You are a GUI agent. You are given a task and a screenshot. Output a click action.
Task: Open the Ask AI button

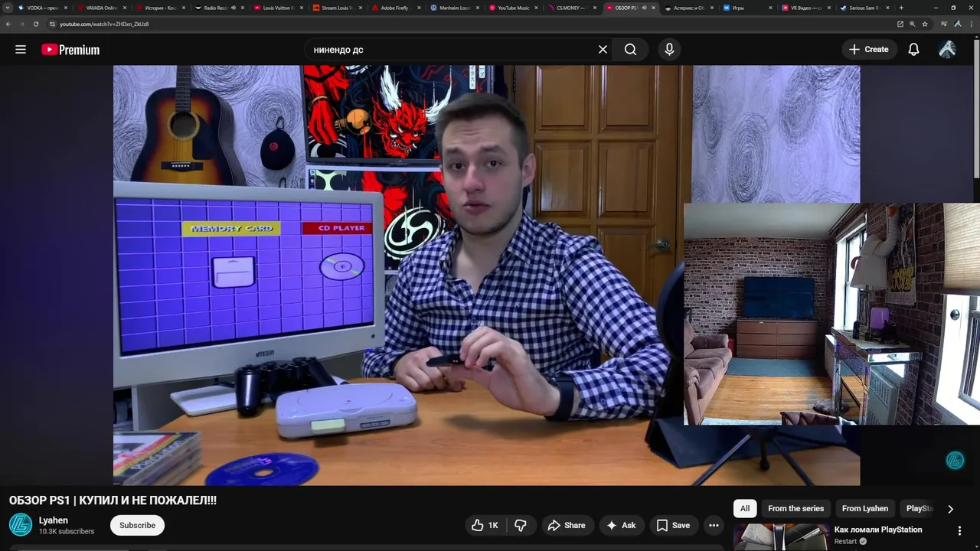pos(621,525)
